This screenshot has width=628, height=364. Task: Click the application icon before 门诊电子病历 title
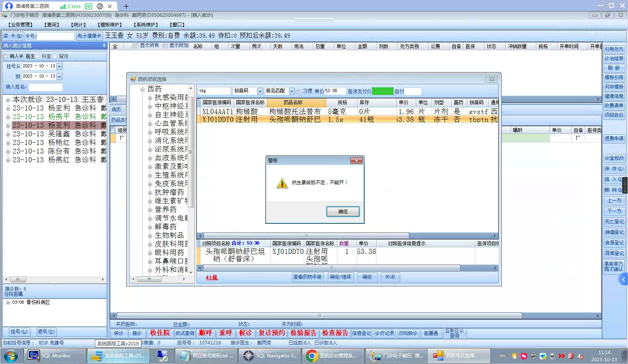[5, 15]
